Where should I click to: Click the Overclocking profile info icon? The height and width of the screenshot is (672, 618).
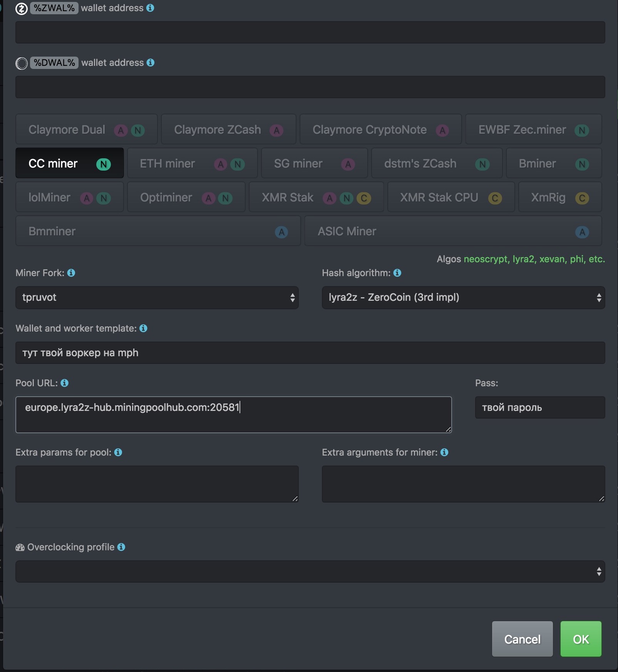point(121,547)
